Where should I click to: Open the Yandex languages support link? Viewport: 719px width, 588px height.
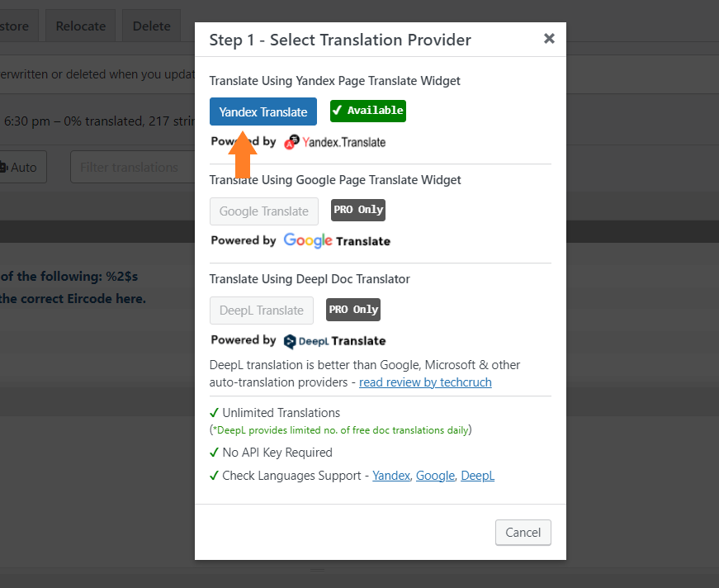(x=391, y=476)
